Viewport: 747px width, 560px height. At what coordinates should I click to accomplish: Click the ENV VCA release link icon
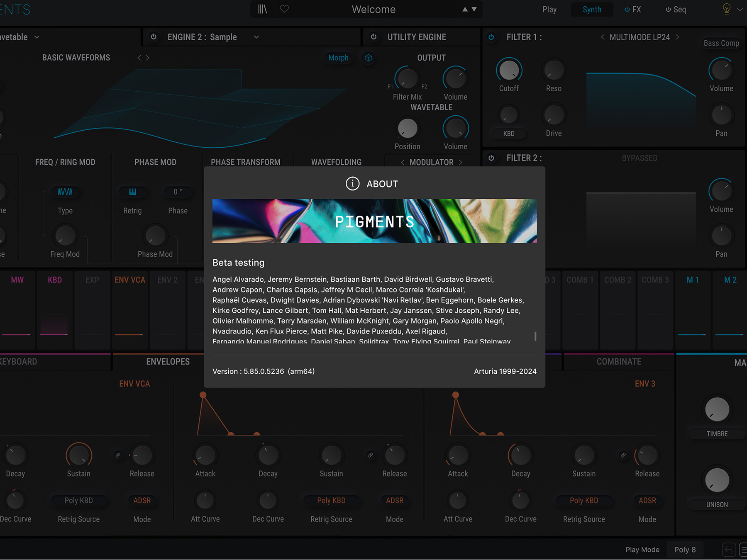tap(118, 455)
